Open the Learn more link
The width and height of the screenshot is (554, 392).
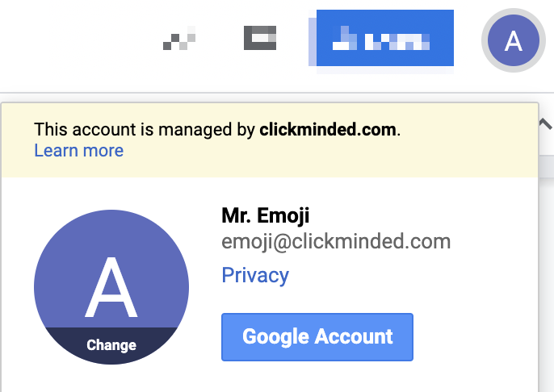tap(78, 151)
